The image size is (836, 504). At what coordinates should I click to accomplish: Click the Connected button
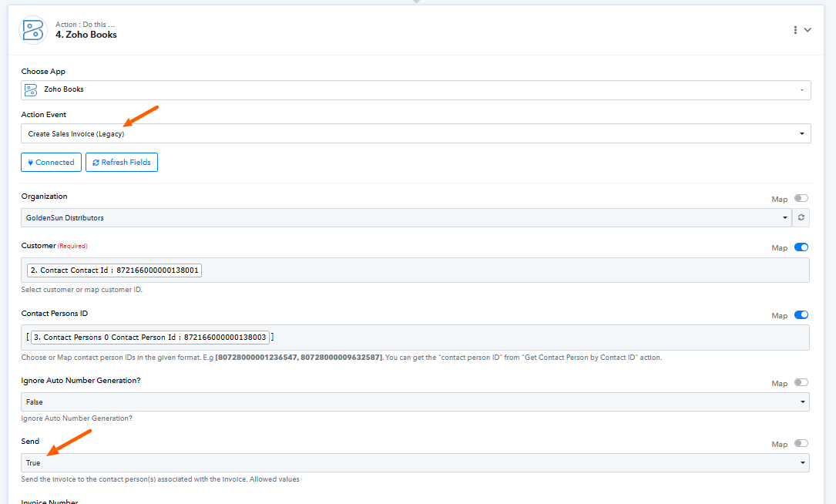pos(51,163)
